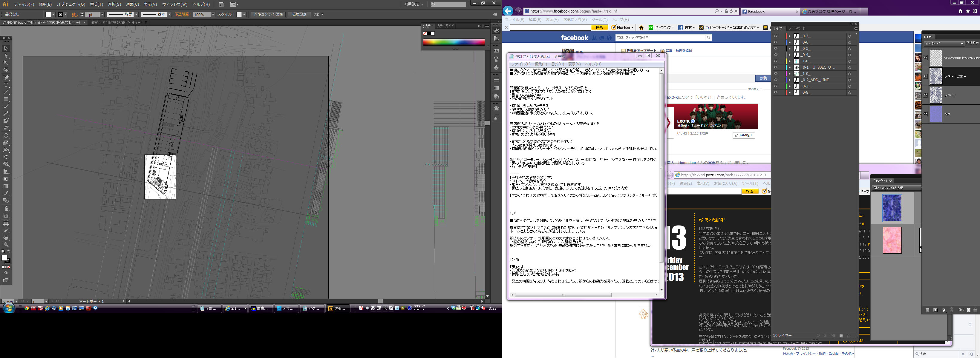This screenshot has width=980, height=358.
Task: Select the Direct Selection tool
Action: tap(6, 55)
